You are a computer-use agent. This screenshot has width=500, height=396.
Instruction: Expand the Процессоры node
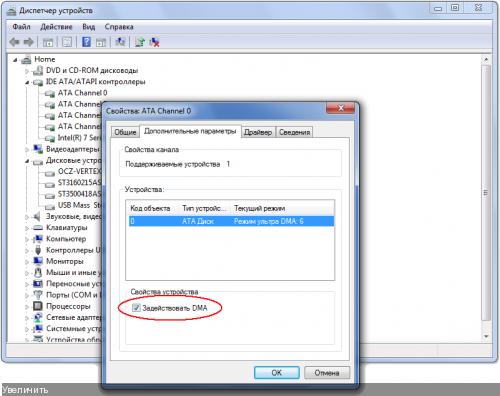coord(27,306)
